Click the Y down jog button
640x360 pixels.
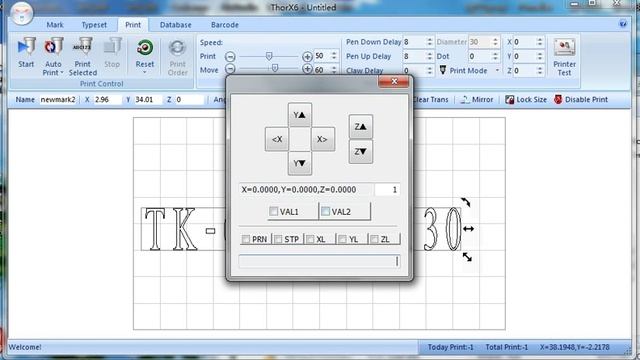point(300,163)
